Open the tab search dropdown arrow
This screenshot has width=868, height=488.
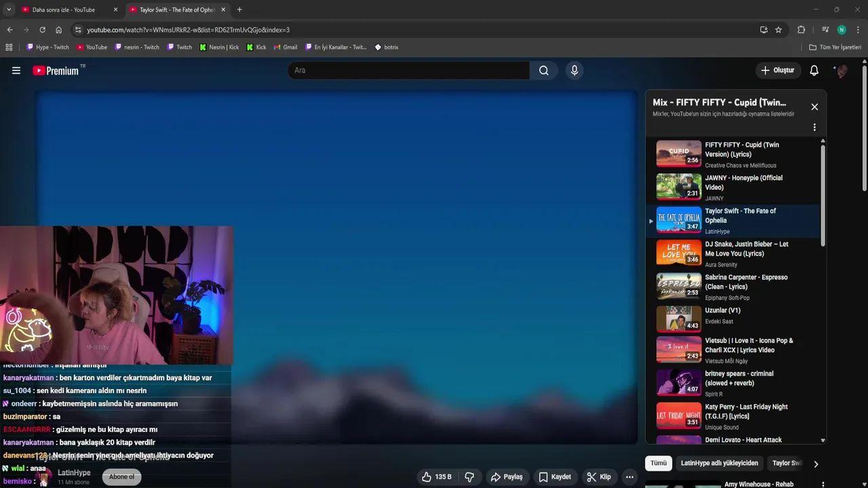(9, 9)
